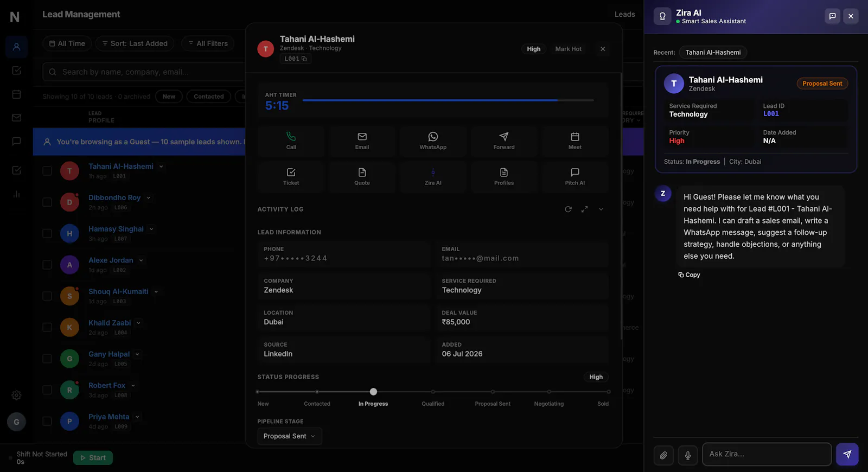Start the shift timer
The width and height of the screenshot is (868, 472).
tap(93, 458)
